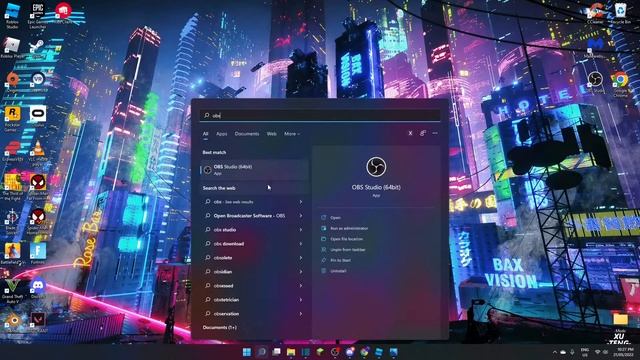Open Malwarebytes desktop shortcut

pos(595,47)
